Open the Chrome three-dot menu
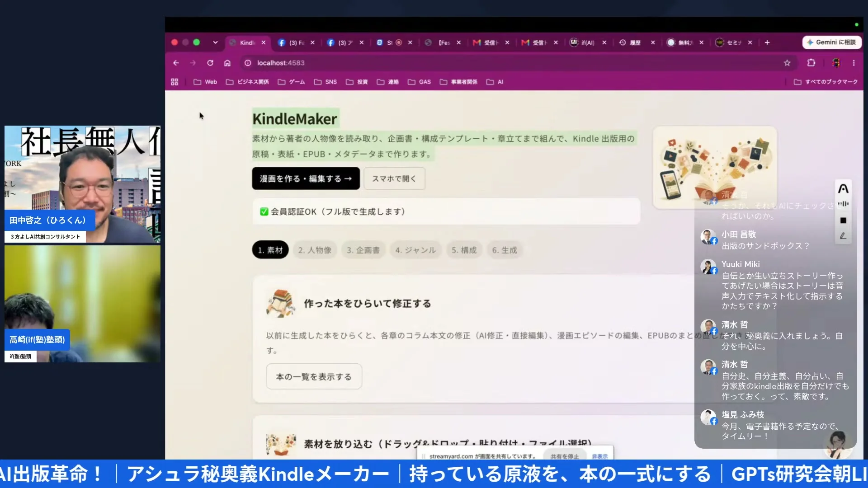Viewport: 868px width, 488px height. pyautogui.click(x=854, y=63)
